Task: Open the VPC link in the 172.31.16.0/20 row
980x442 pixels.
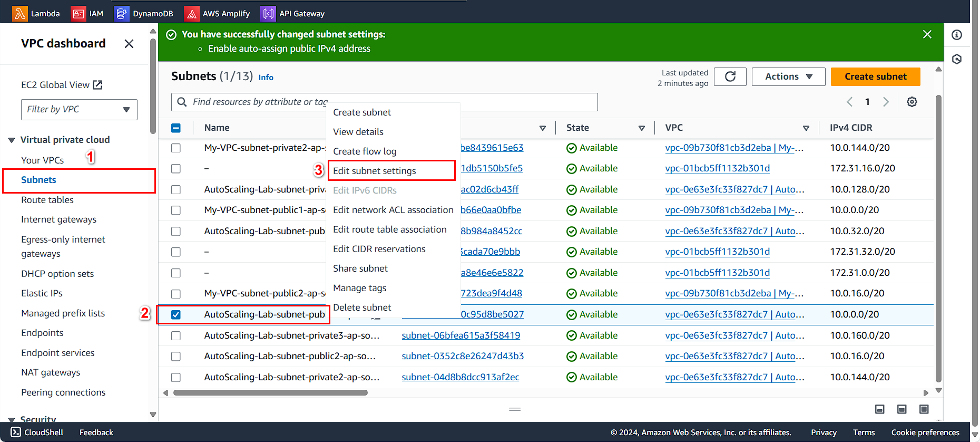Action: coord(717,168)
